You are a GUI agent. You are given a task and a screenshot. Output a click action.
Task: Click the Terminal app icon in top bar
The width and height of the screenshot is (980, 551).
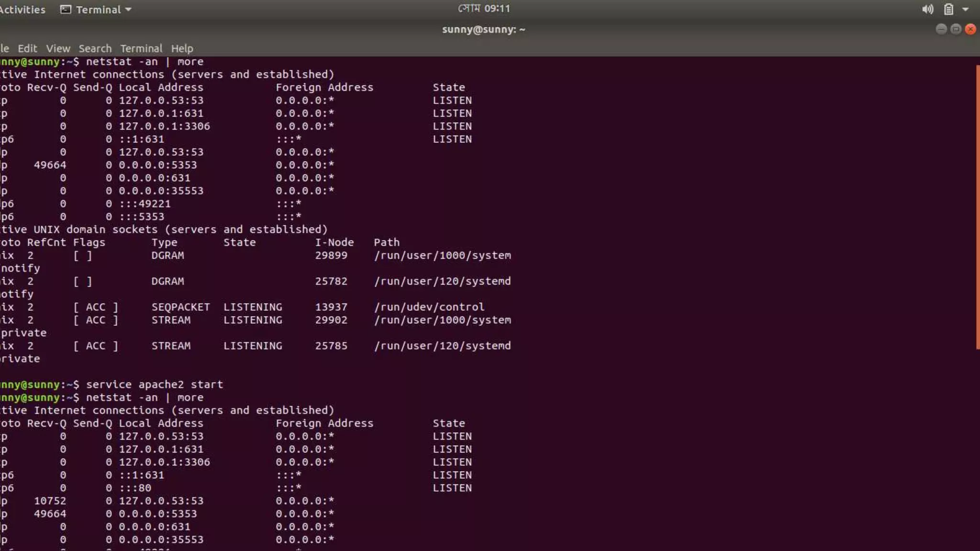point(66,10)
